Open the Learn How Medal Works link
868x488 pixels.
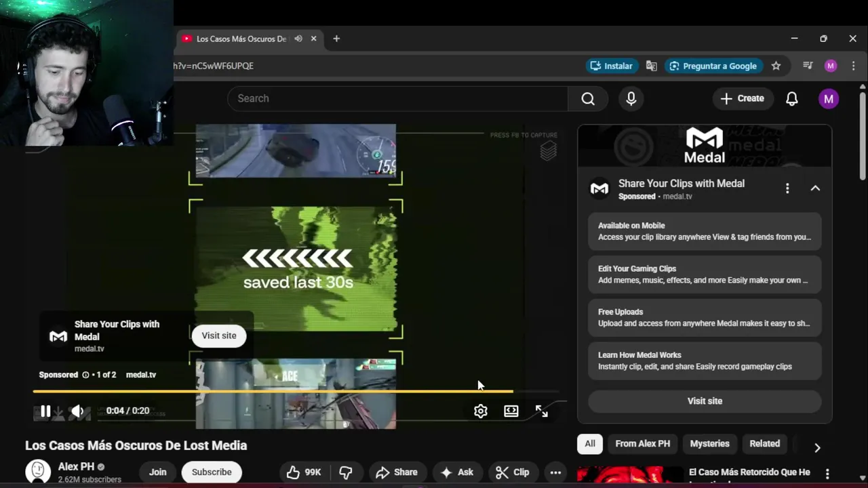[x=705, y=361]
